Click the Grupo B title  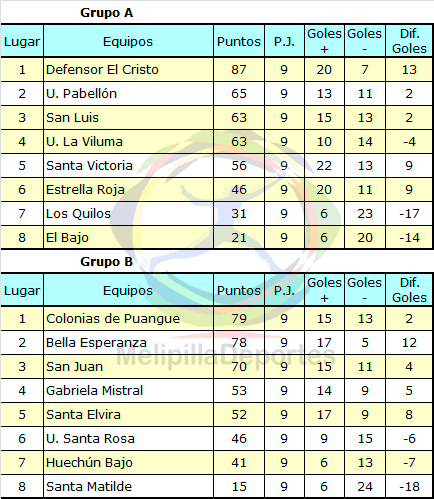click(x=106, y=262)
